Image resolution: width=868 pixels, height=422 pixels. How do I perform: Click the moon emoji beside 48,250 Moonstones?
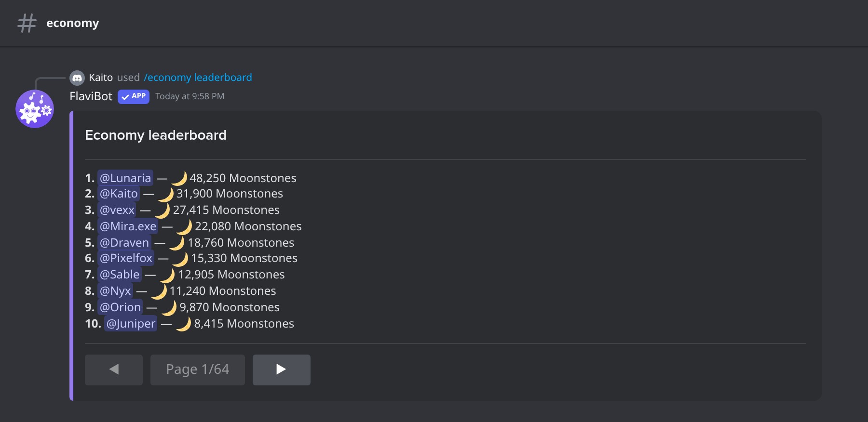coord(179,178)
